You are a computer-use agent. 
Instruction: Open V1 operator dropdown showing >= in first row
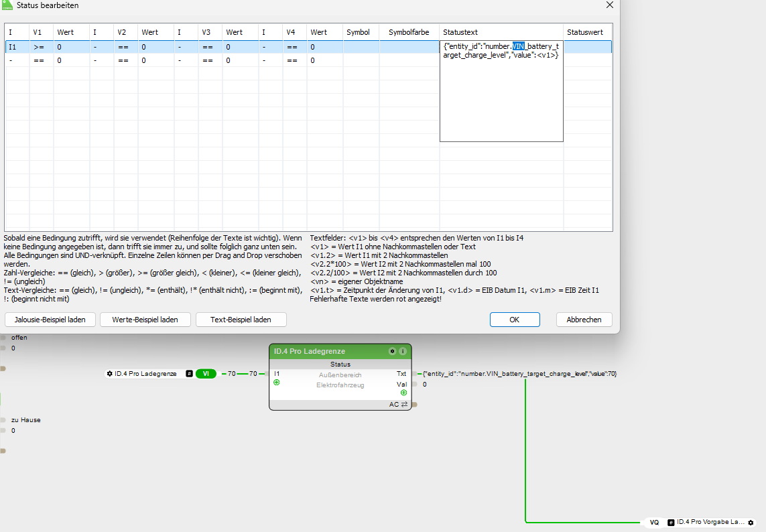pos(41,47)
